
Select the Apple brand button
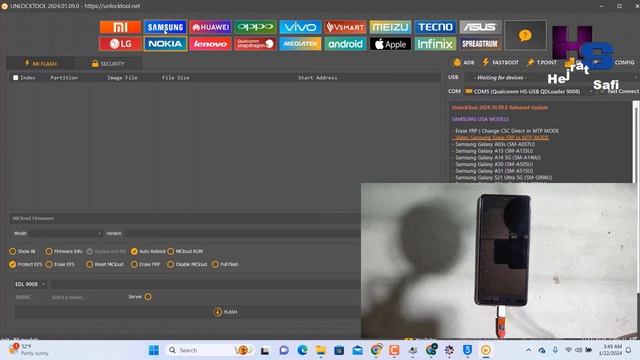click(x=390, y=44)
